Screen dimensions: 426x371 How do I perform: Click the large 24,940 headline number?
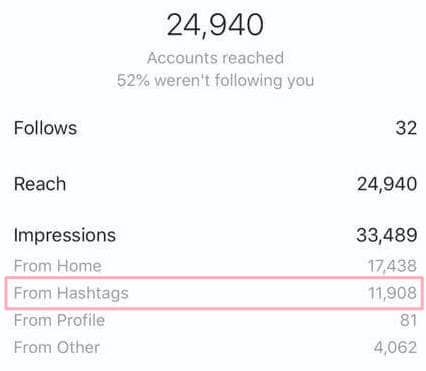(x=215, y=25)
